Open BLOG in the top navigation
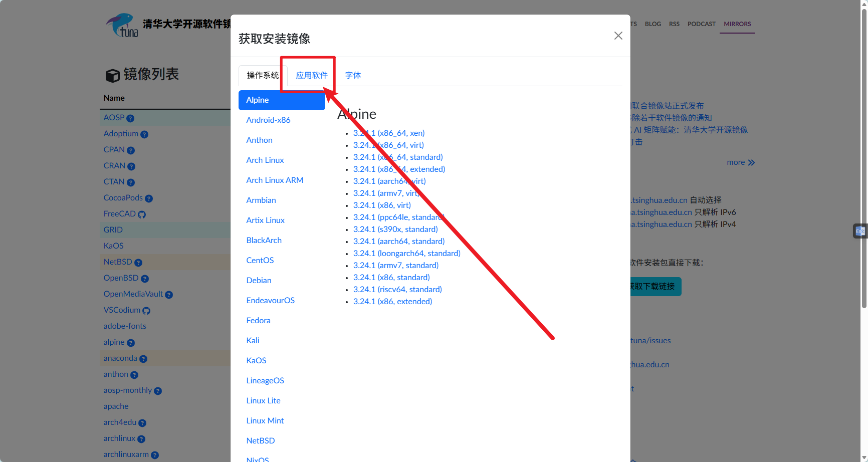Screen dimensions: 868x462 coord(653,24)
